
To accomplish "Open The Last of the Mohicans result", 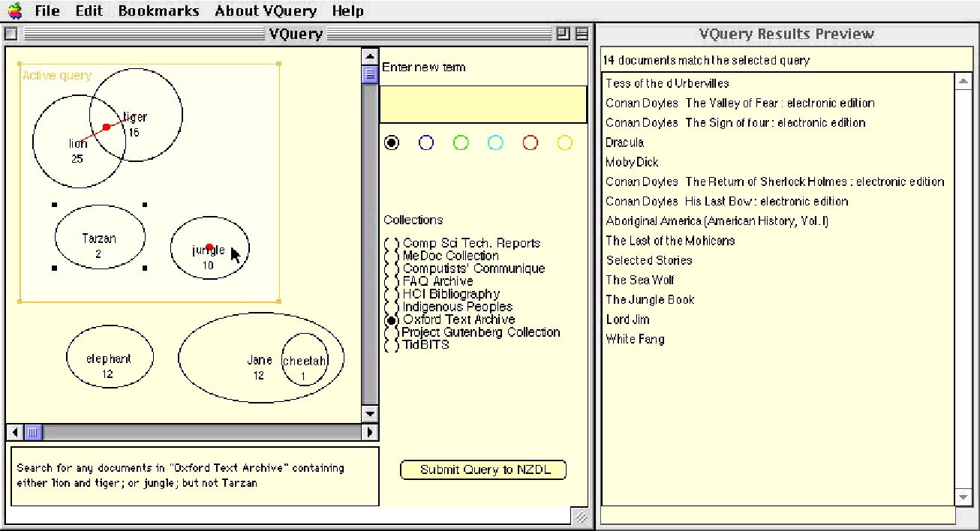I will click(670, 240).
